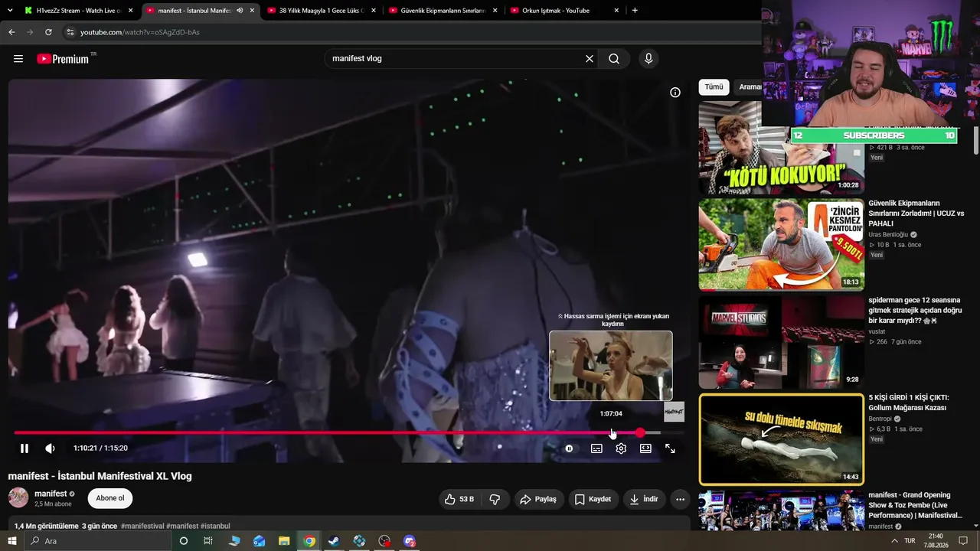Turn on subtitles in the player

[x=596, y=448]
